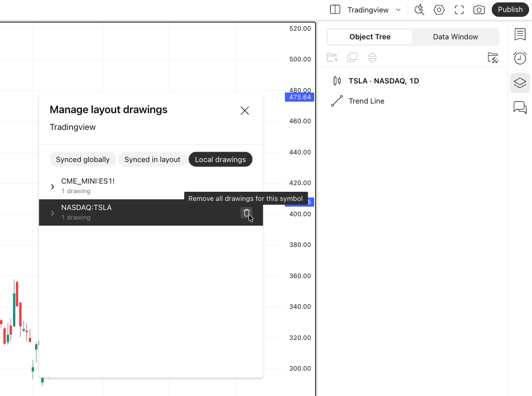Select the Synced globally filter
Screen dimensions: 532x396
click(x=83, y=160)
